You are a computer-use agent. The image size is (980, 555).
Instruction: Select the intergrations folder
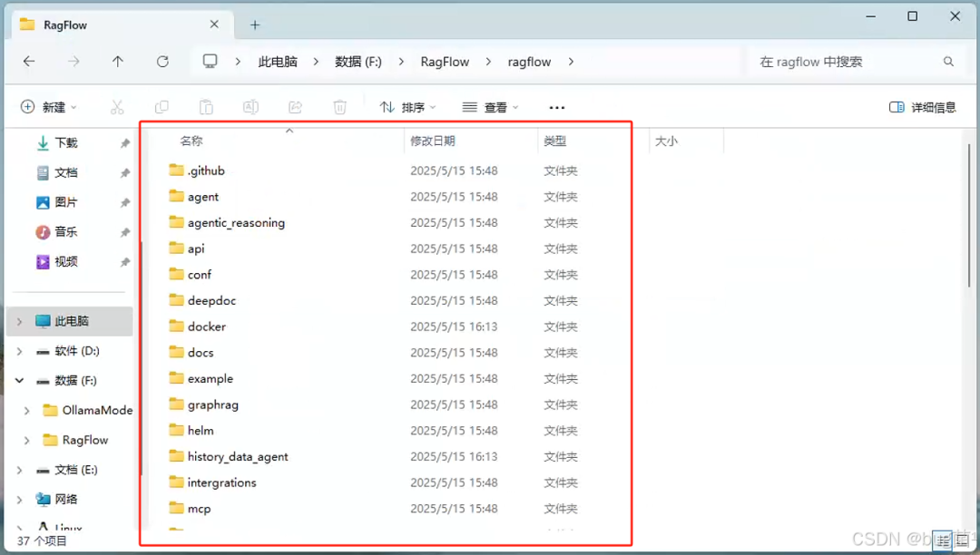tap(222, 482)
